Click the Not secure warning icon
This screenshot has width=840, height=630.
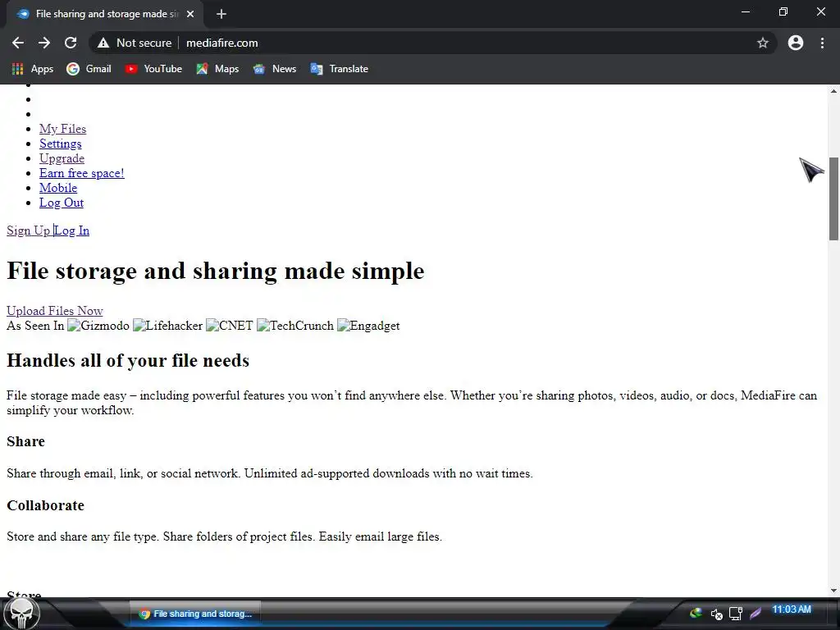tap(103, 43)
